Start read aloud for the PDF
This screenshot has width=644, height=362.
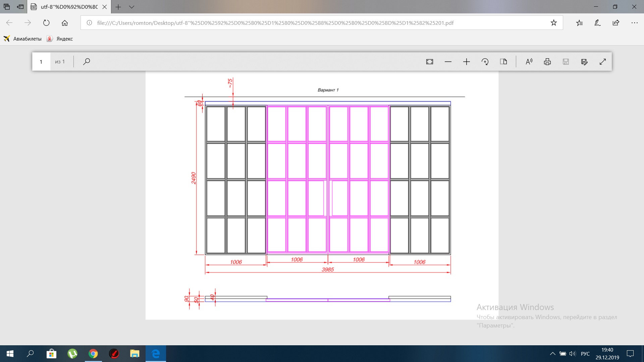click(x=529, y=62)
